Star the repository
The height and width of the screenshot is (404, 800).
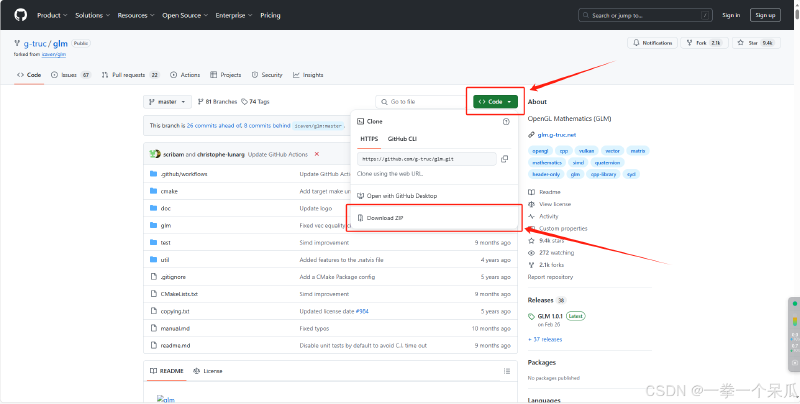tap(756, 43)
